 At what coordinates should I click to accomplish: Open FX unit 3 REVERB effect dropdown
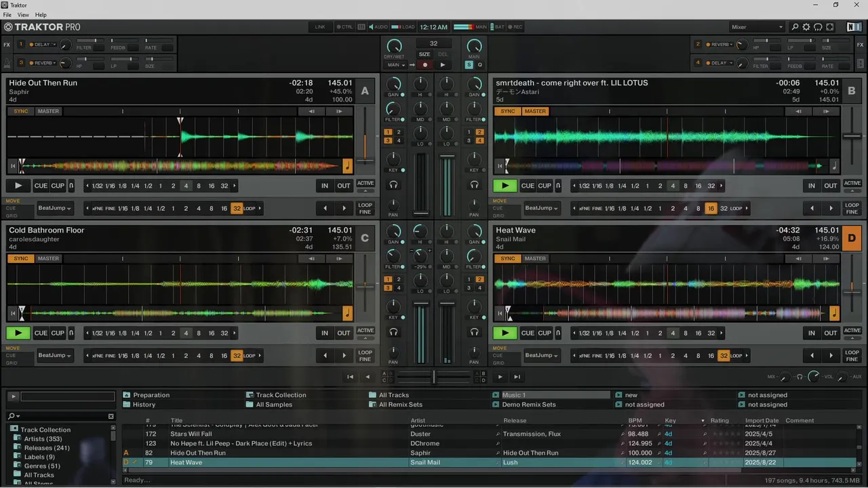pos(44,63)
